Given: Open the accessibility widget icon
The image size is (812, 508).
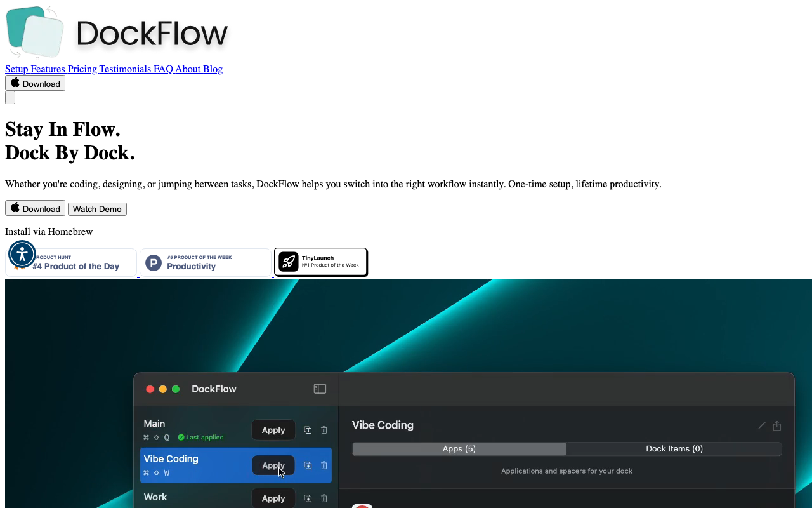Looking at the screenshot, I should pos(22,254).
